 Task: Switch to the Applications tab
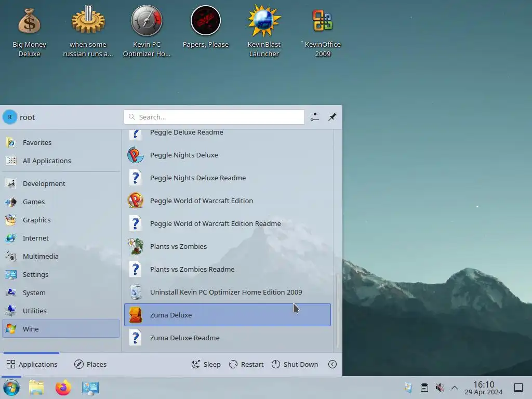click(32, 364)
